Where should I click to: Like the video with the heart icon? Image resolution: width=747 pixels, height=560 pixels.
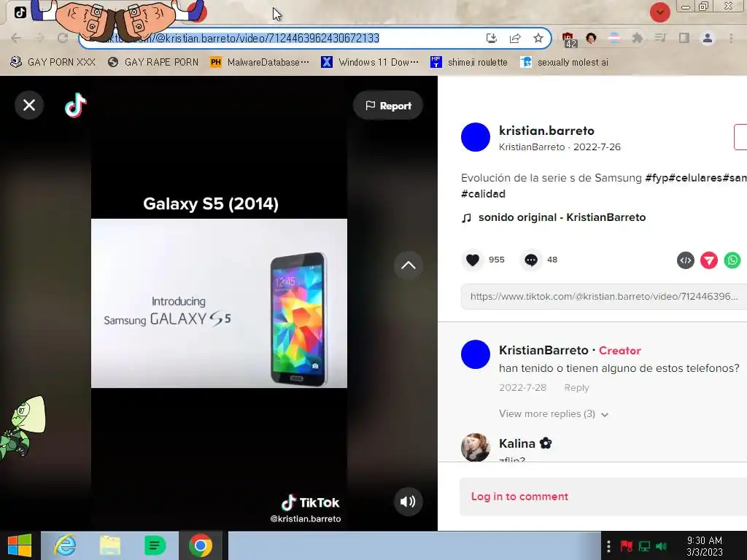[x=473, y=260]
